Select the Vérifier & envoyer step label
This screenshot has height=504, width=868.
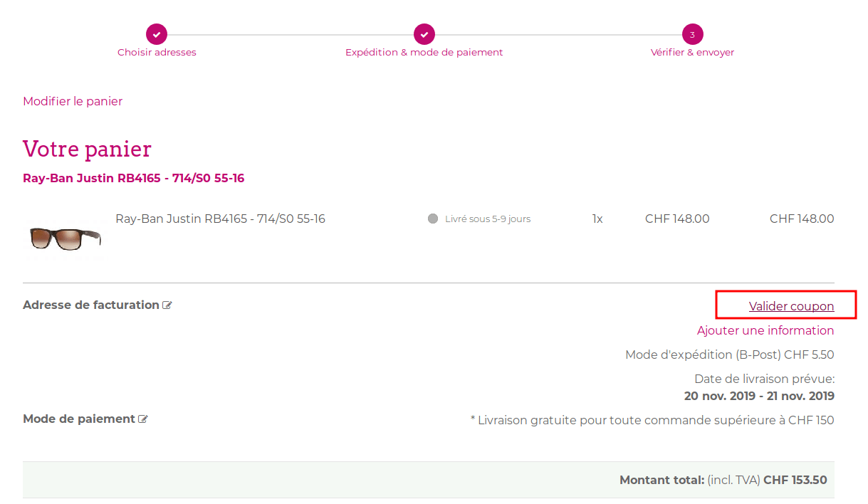click(x=691, y=52)
